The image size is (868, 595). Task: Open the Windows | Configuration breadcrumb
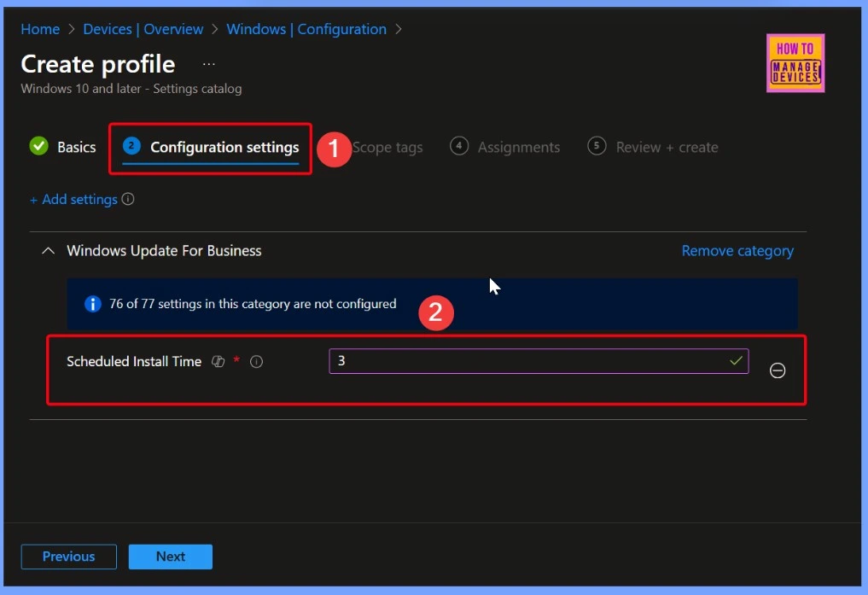(306, 29)
